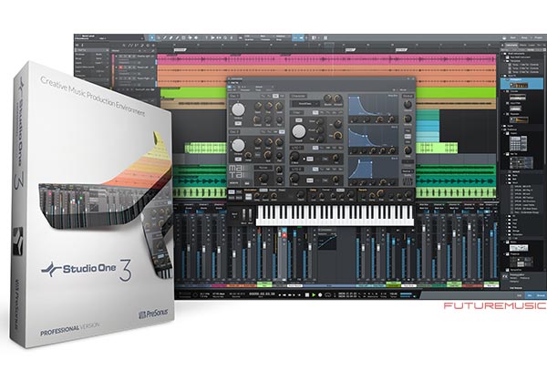
Task: Select the Range tool in the toolbar
Action: click(x=159, y=37)
